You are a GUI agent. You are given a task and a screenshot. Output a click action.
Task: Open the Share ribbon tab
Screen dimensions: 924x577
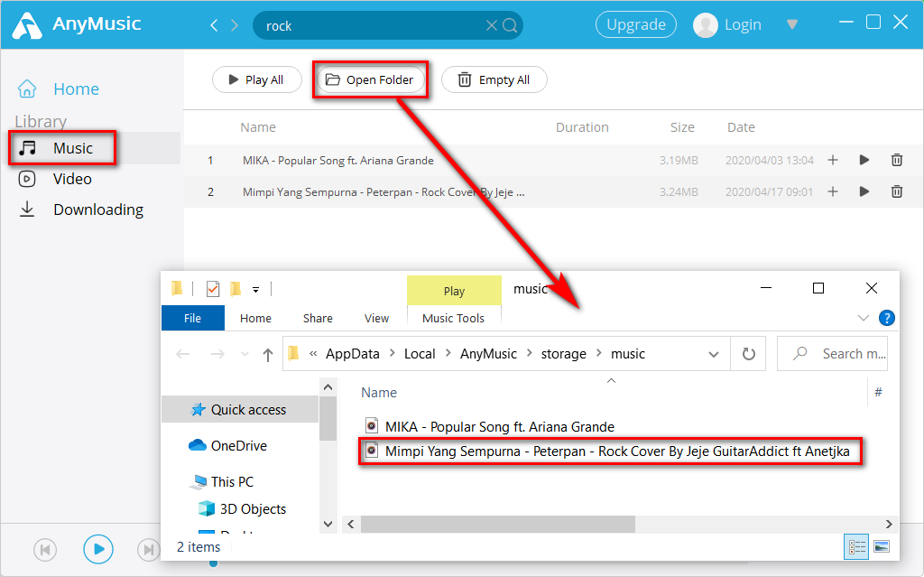[x=318, y=318]
